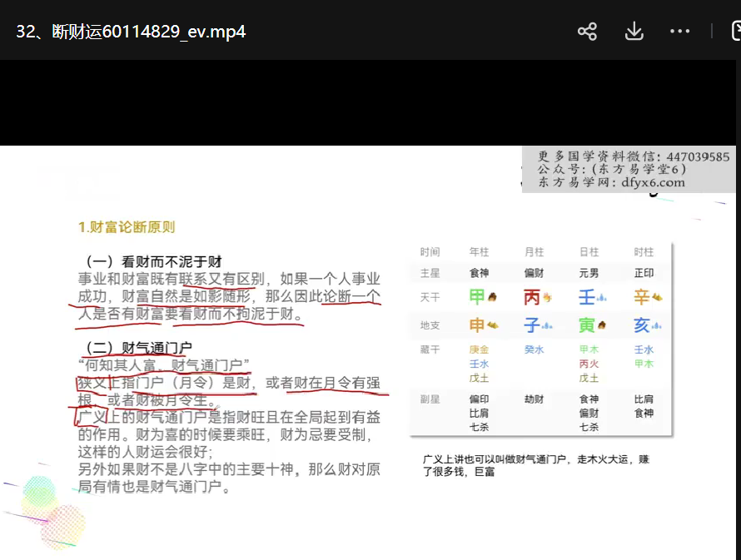Download the video using the download icon
This screenshot has width=741, height=560.
pos(634,32)
